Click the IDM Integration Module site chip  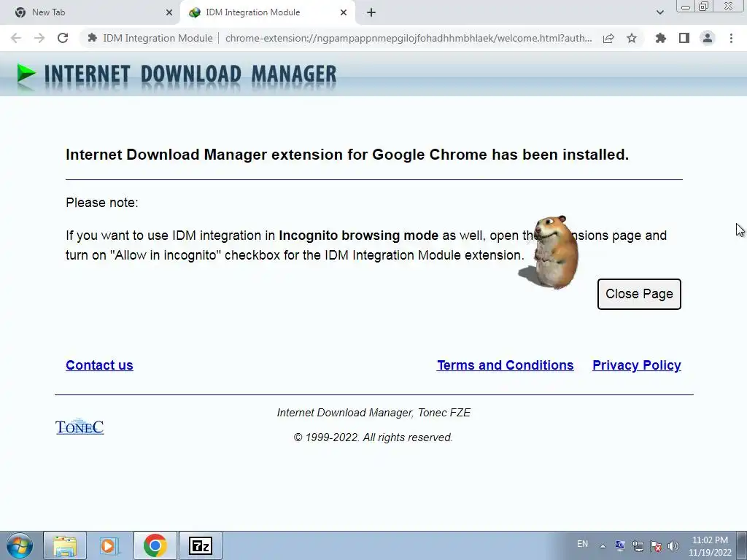(x=150, y=38)
